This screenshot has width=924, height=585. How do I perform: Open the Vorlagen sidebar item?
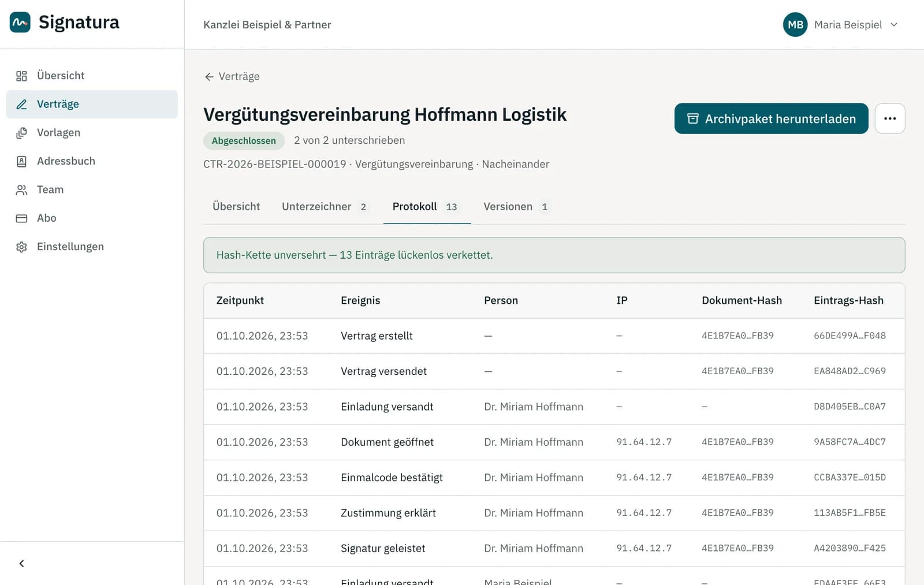(x=92, y=133)
